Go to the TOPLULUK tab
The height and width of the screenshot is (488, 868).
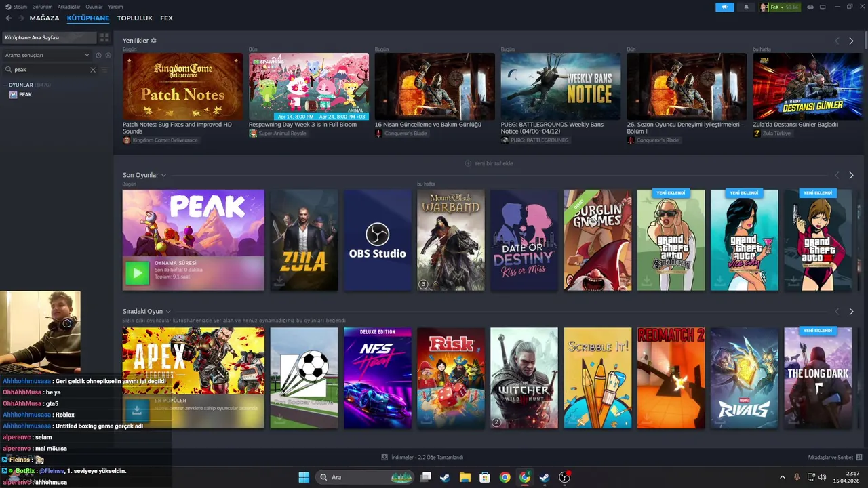coord(134,18)
